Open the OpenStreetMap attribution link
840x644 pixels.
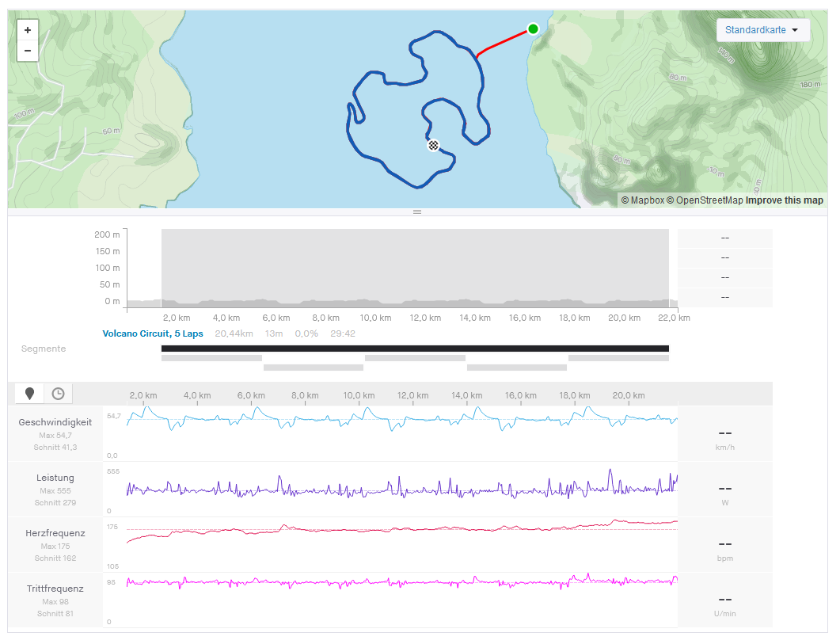[705, 200]
